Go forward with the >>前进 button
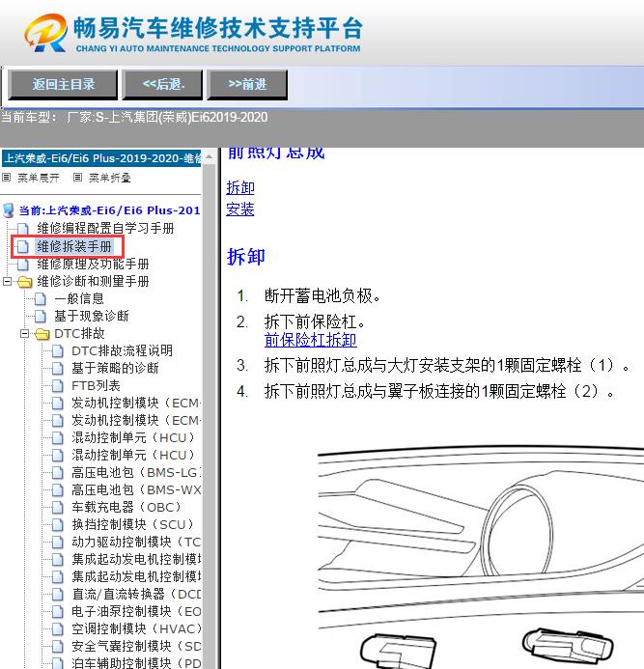Screen dimensions: 644x669 pyautogui.click(x=247, y=85)
